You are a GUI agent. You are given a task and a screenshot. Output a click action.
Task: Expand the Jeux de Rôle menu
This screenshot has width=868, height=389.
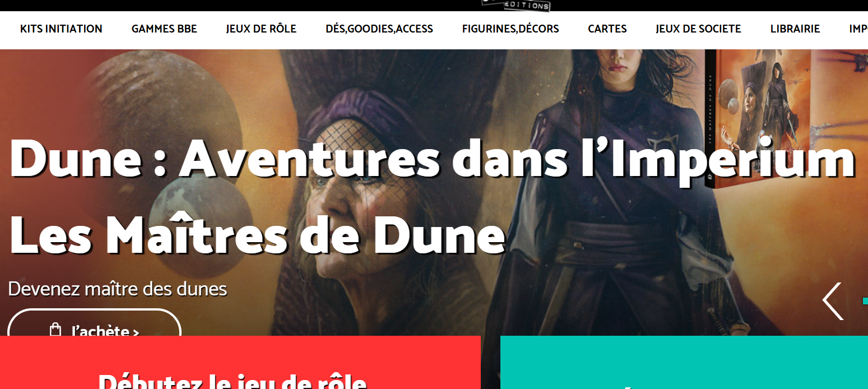(x=261, y=29)
